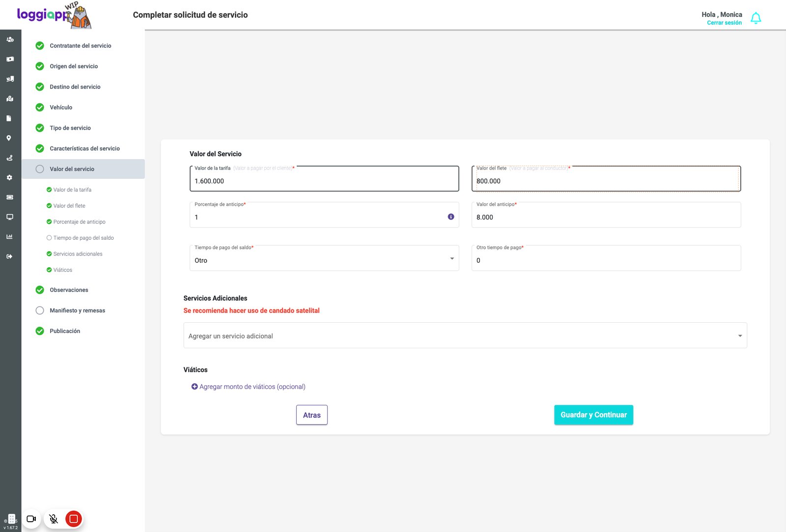Open the location pin sidebar icon
The image size is (786, 532).
pos(9,138)
